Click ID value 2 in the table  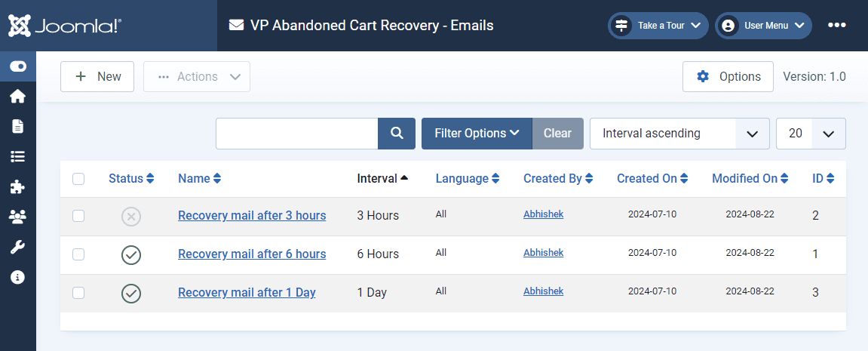[815, 215]
